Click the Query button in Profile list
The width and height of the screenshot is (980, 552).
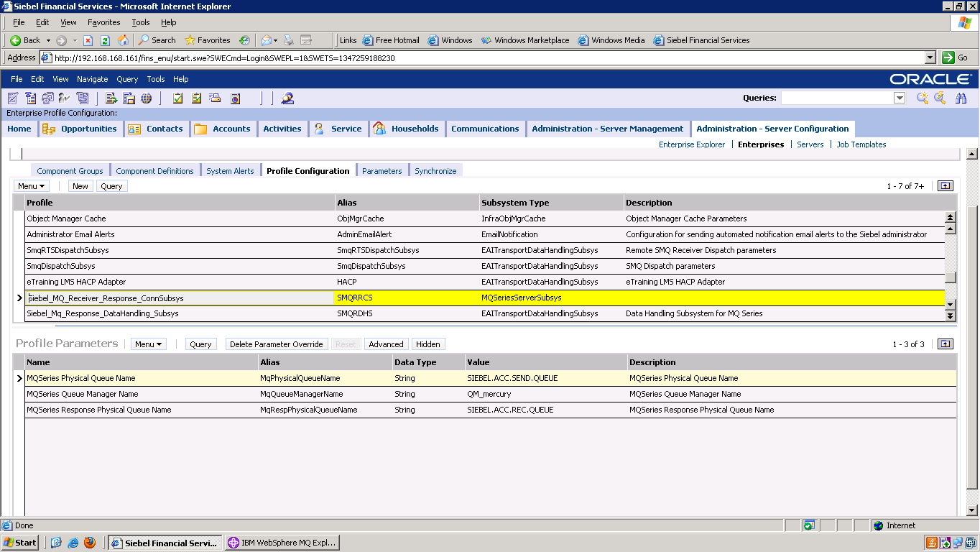point(111,186)
